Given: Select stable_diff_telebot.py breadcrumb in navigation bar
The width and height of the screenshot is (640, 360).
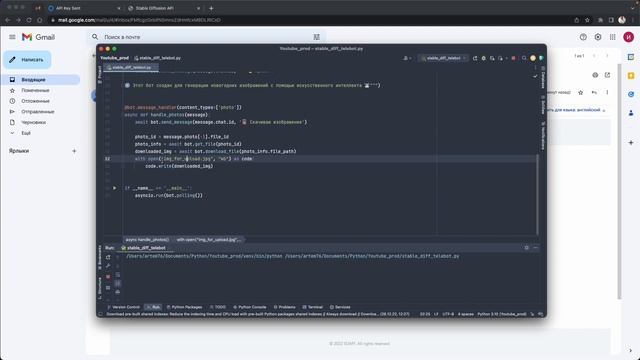Looking at the screenshot, I should [x=158, y=58].
